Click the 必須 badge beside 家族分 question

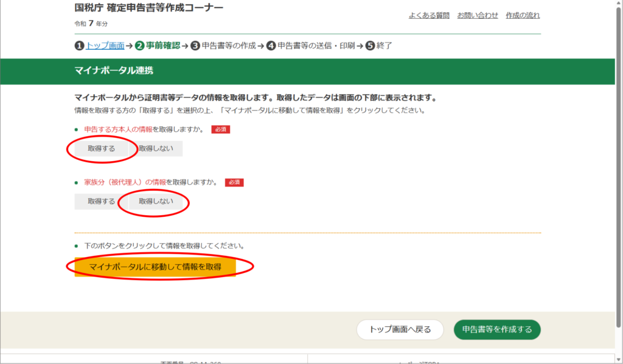click(x=234, y=182)
